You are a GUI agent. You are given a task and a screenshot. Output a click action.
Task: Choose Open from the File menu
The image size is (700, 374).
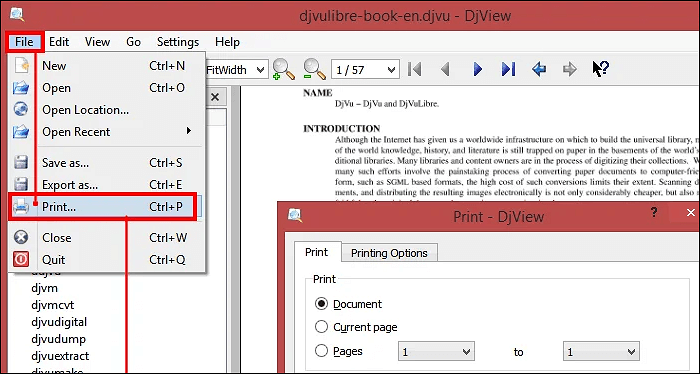[x=107, y=88]
